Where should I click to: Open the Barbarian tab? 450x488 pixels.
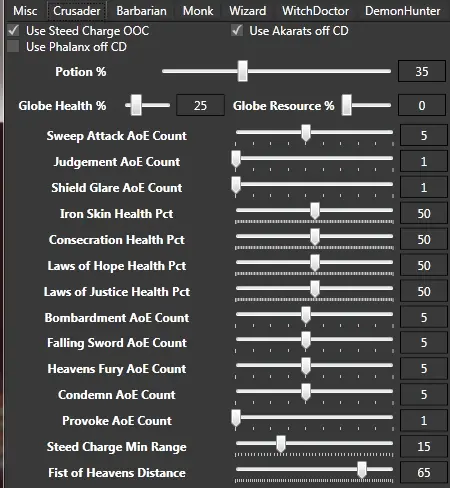pos(141,11)
